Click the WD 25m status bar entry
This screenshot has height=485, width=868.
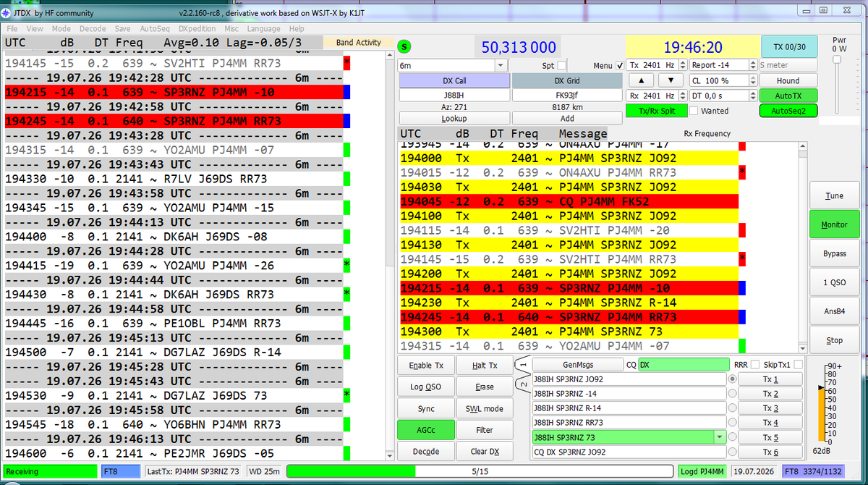tap(265, 471)
